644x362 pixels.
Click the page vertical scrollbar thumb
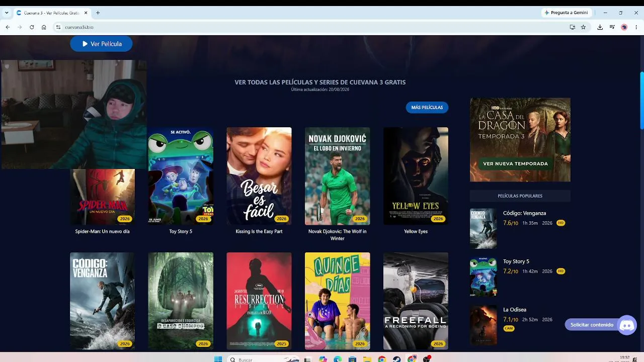[641, 101]
